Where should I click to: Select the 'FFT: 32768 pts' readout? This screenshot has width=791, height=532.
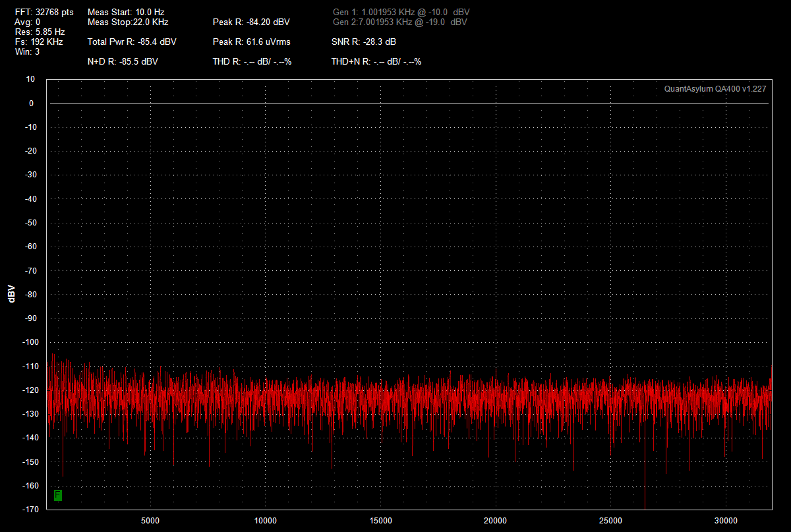tap(44, 13)
